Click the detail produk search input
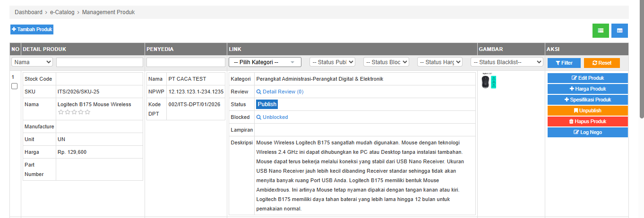The width and height of the screenshot is (644, 218). [x=99, y=62]
